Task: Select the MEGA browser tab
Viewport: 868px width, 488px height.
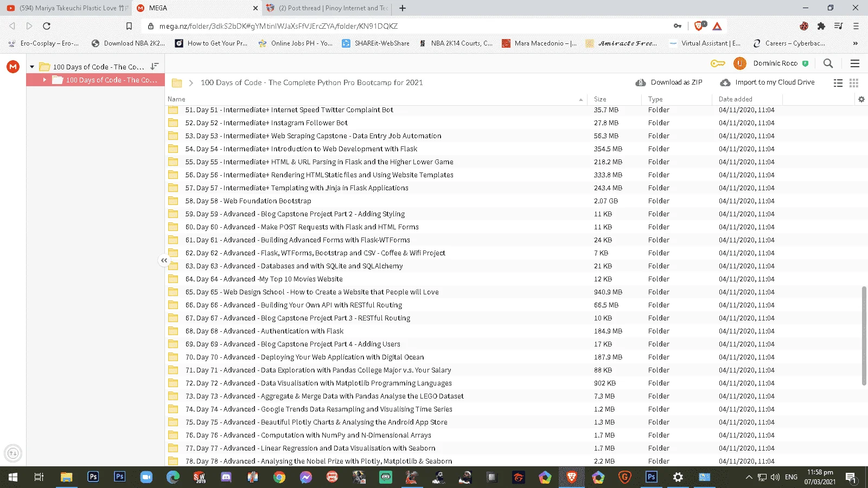Action: pyautogui.click(x=196, y=8)
